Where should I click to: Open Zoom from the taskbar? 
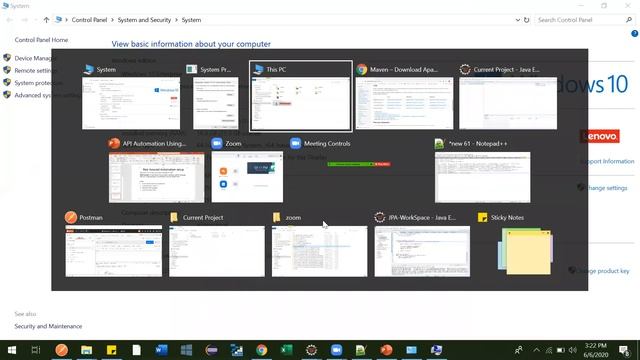336,350
